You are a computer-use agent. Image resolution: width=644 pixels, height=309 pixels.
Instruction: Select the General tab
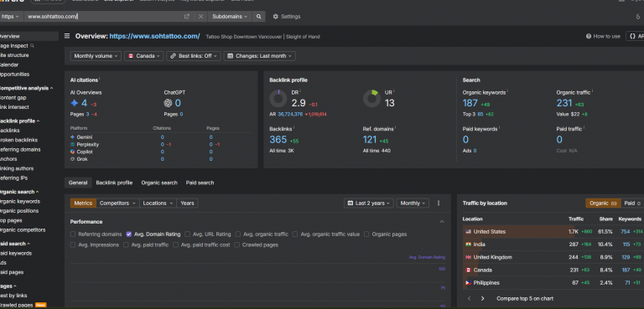point(78,183)
